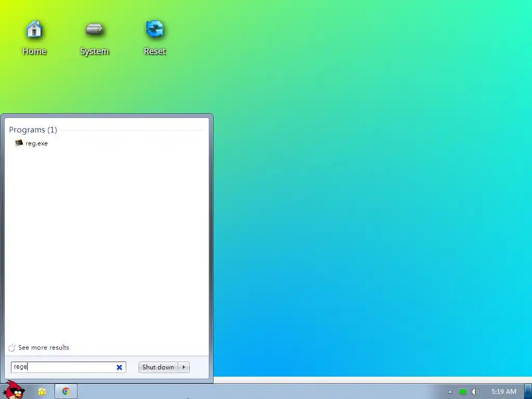Clear the search box with the X button
Screen dimensions: 532x399
coord(119,367)
